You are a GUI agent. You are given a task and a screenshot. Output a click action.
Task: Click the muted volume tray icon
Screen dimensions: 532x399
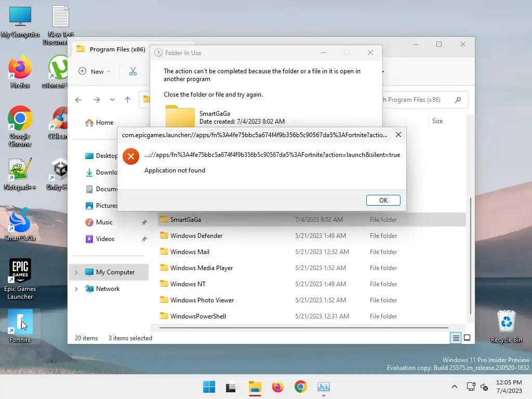point(484,387)
